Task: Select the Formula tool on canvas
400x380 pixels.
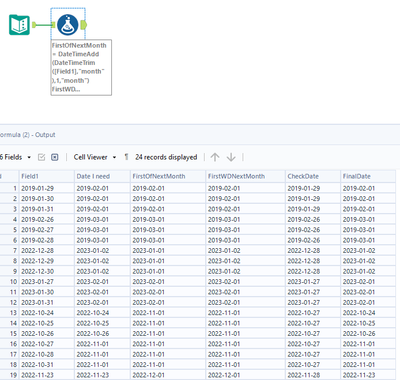Action: click(68, 25)
